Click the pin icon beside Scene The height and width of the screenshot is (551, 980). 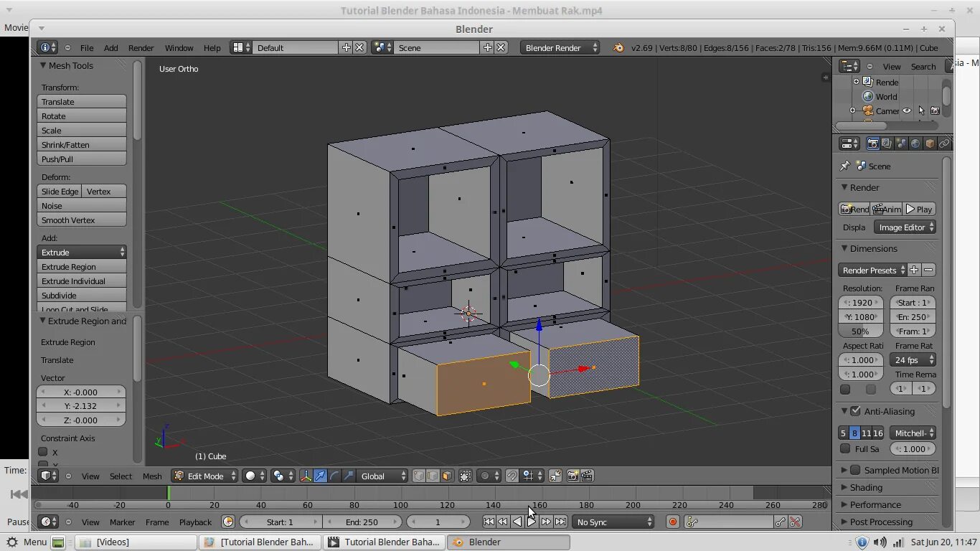(x=844, y=166)
